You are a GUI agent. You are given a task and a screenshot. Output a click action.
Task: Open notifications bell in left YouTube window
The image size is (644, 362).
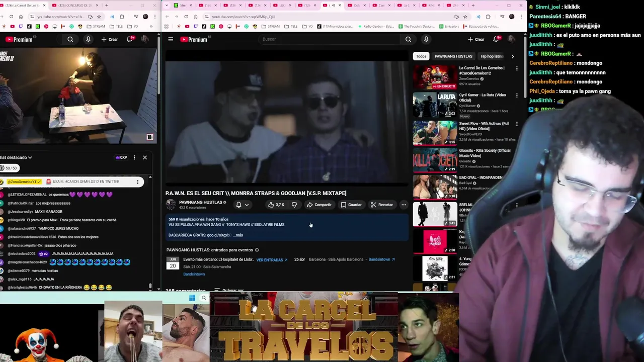coord(129,39)
